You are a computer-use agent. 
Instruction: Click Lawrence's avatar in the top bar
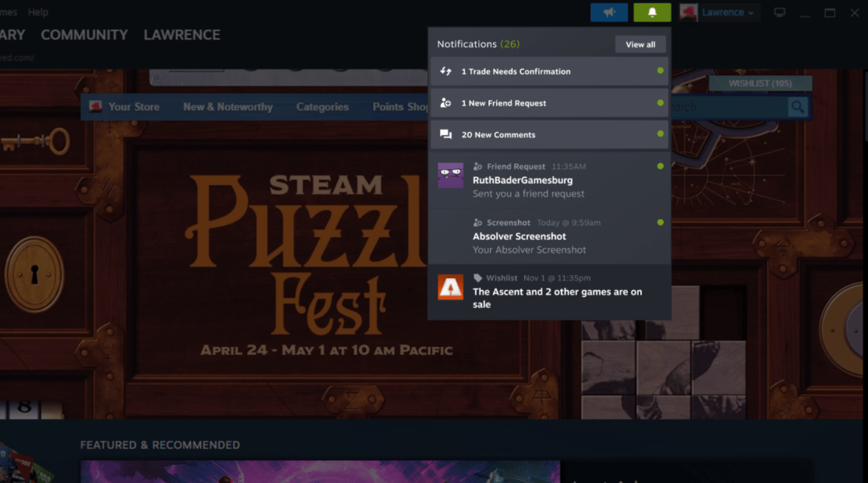[688, 12]
